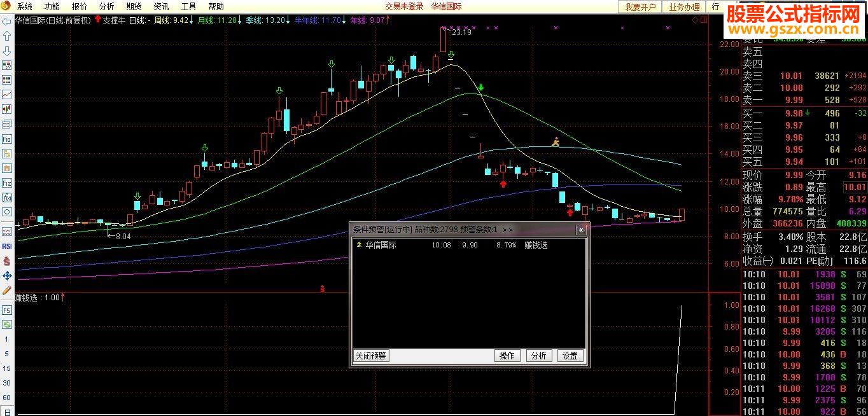Select the 华信国际 alert row
The width and height of the screenshot is (868, 416).
469,245
